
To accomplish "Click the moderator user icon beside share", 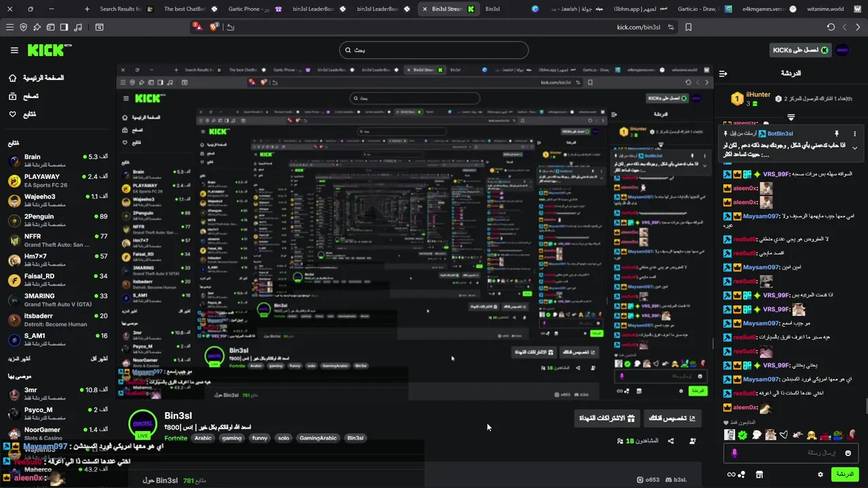I will tap(692, 441).
